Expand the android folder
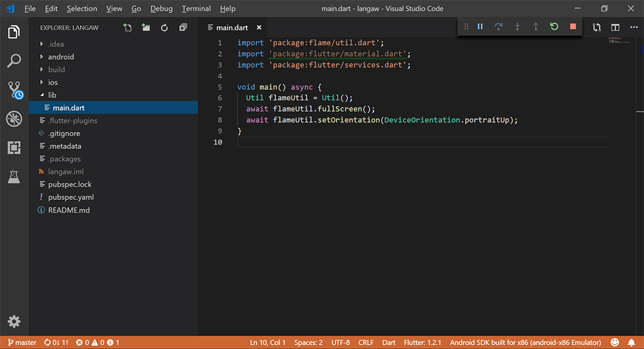The height and width of the screenshot is (349, 644). (x=60, y=57)
